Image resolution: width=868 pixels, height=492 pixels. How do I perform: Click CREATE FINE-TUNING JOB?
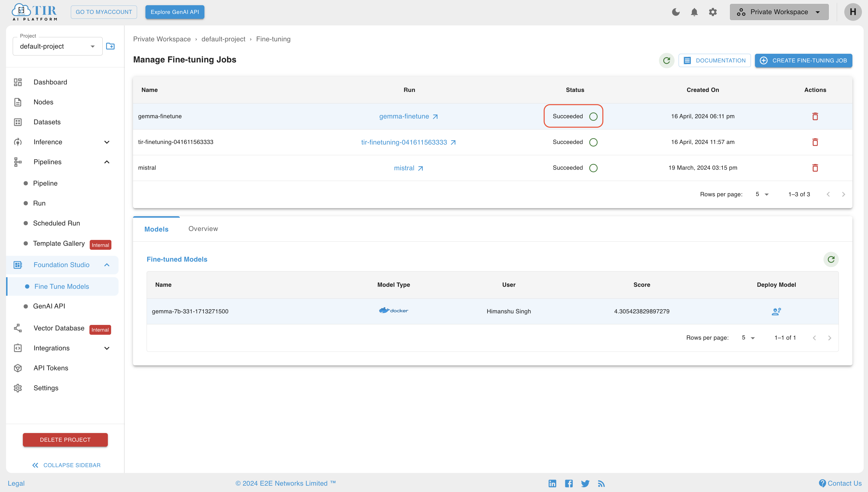804,60
